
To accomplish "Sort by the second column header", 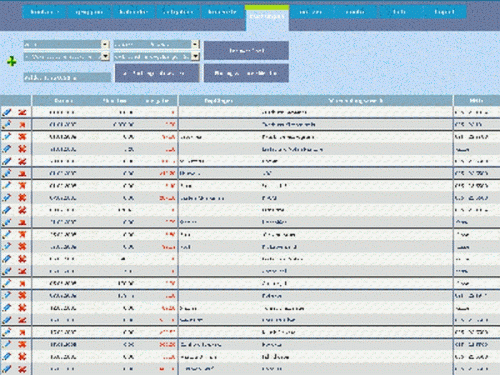I will pyautogui.click(x=115, y=101).
